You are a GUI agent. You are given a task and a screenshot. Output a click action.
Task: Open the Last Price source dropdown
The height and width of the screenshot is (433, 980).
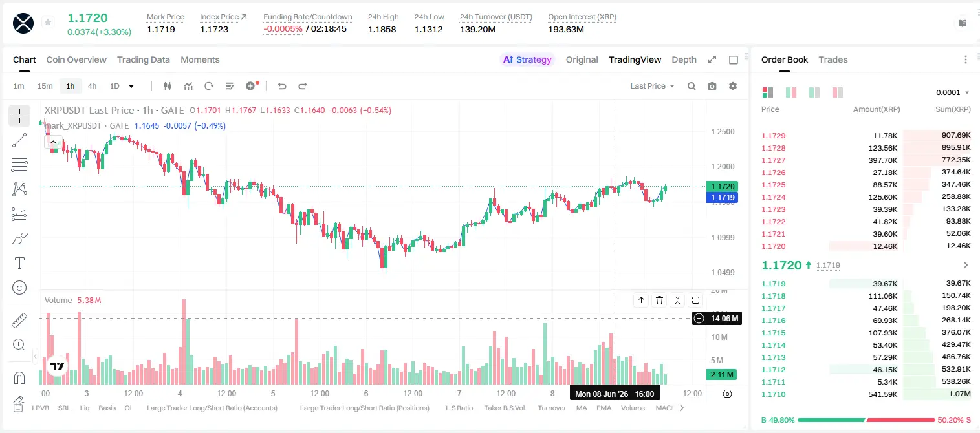[x=652, y=86]
